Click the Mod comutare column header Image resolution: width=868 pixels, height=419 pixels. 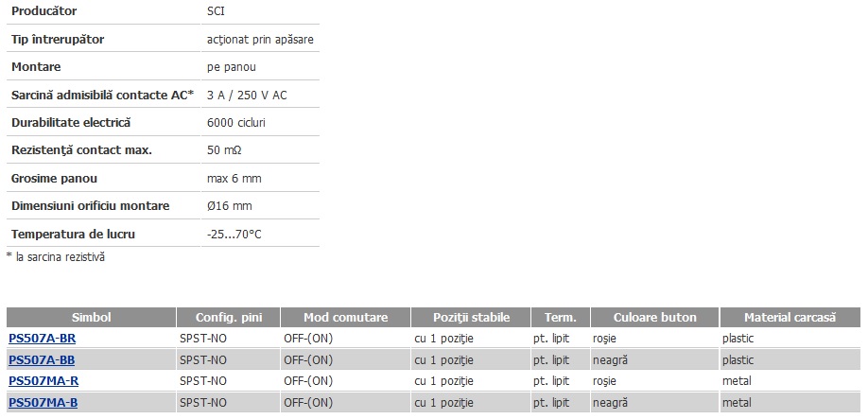(x=345, y=317)
